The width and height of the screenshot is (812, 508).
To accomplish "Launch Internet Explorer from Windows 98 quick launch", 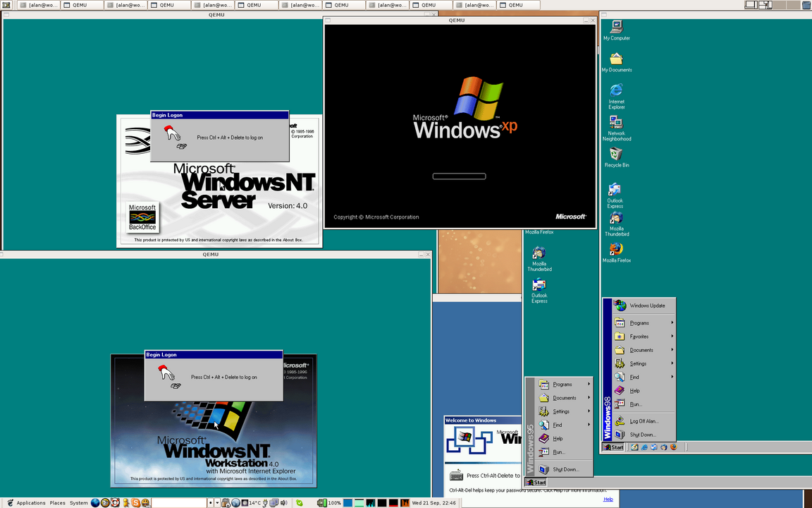I will click(x=644, y=447).
